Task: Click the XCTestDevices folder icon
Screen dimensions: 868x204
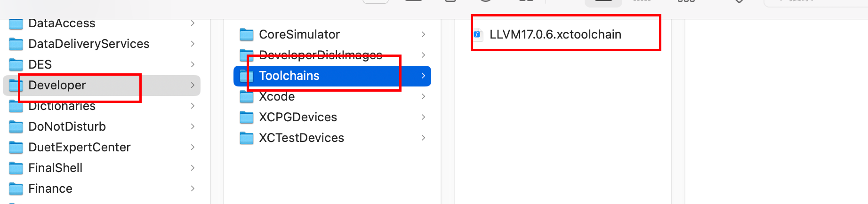Action: pyautogui.click(x=247, y=138)
